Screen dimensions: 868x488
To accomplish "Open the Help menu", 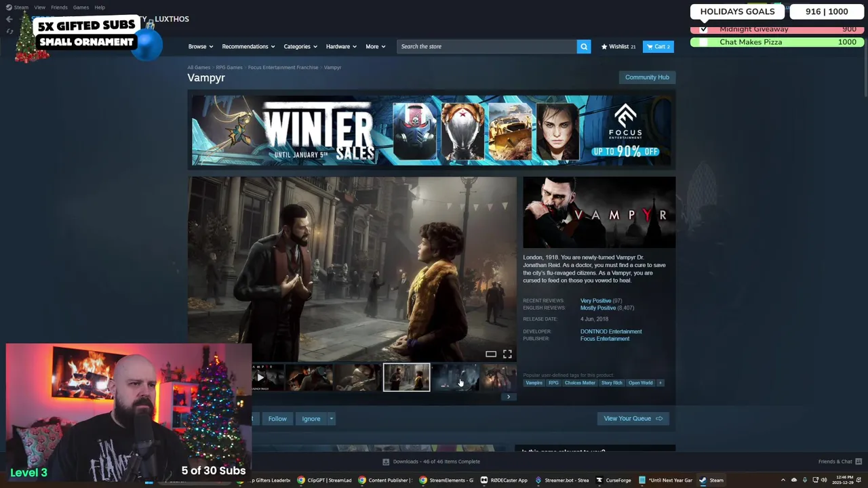I will click(100, 7).
